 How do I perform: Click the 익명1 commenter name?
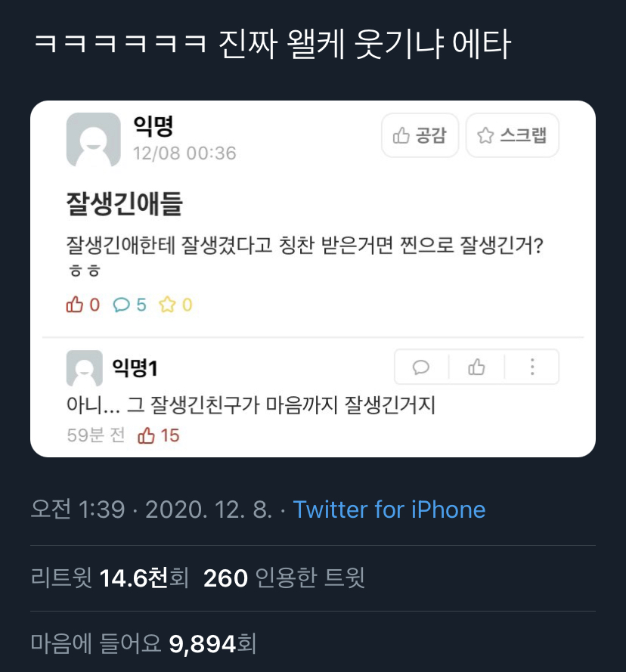point(135,368)
